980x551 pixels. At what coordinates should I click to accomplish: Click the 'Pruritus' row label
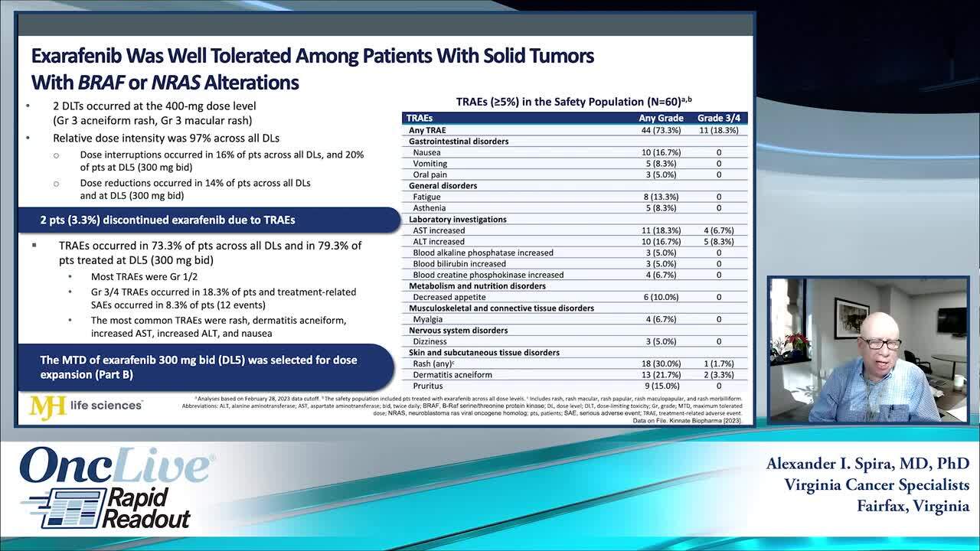click(429, 386)
